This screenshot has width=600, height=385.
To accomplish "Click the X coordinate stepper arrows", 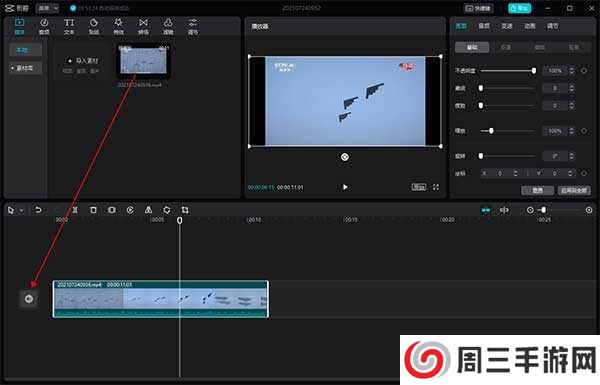I will click(515, 173).
